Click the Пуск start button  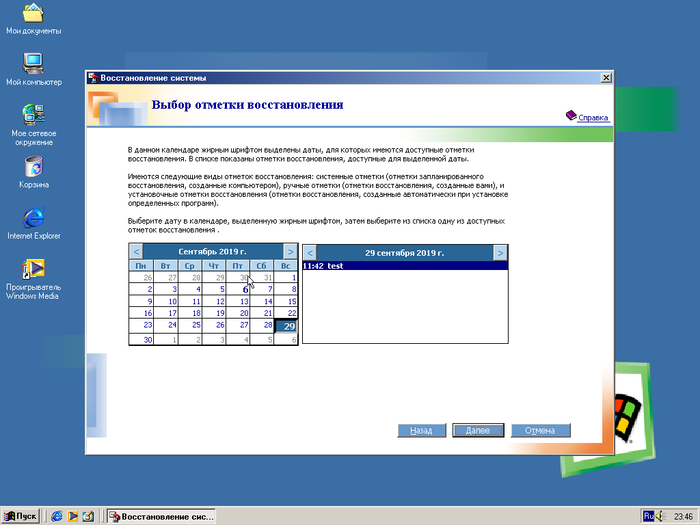[21, 517]
